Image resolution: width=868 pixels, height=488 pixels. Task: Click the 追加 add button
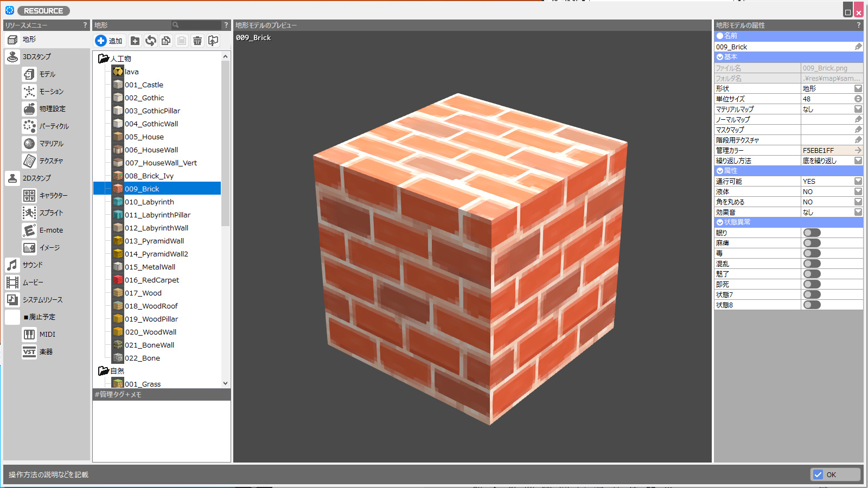click(x=110, y=41)
